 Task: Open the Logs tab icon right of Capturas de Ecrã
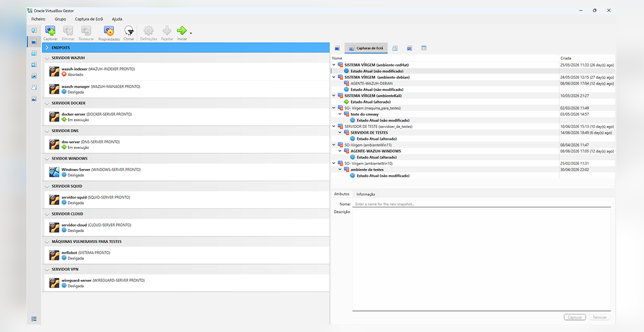click(x=394, y=48)
